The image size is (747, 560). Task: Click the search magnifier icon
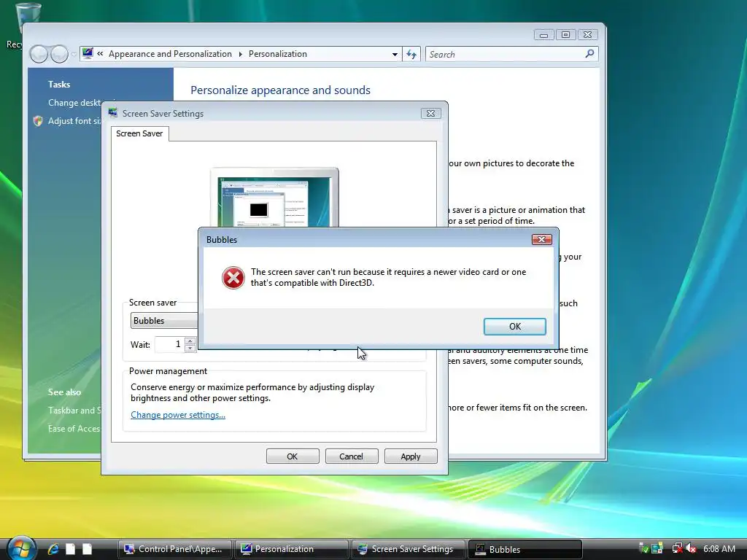coord(589,54)
